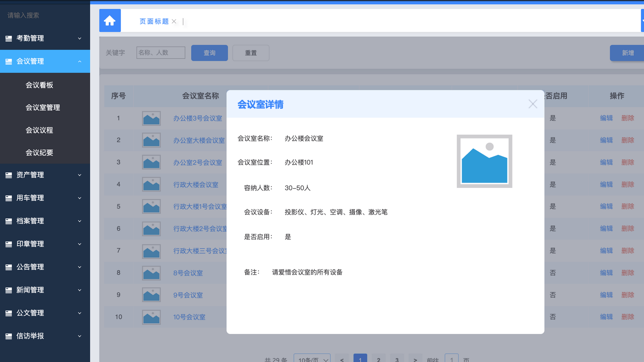644x362 pixels.
Task: Click the 用车管理 menu icon
Action: tap(9, 198)
